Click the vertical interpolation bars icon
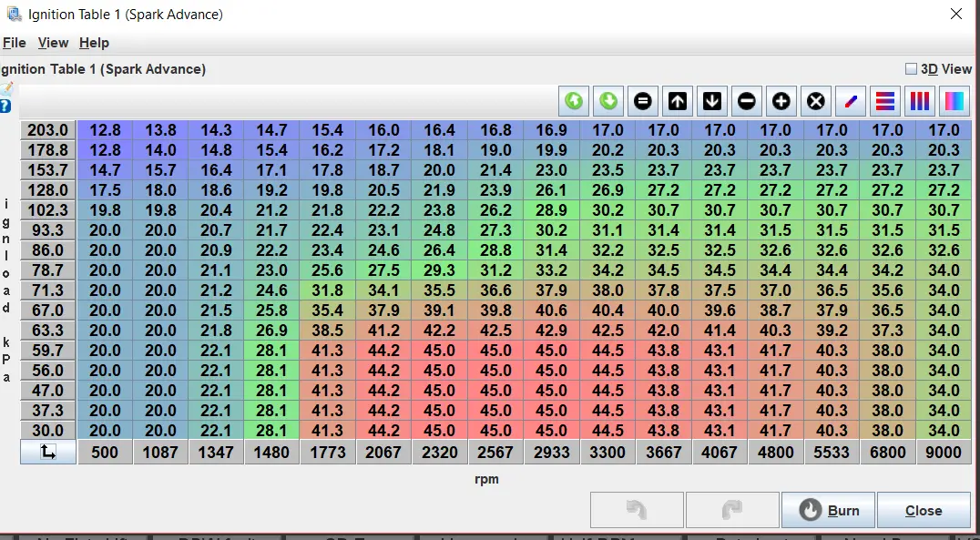The height and width of the screenshot is (540, 980). click(919, 101)
